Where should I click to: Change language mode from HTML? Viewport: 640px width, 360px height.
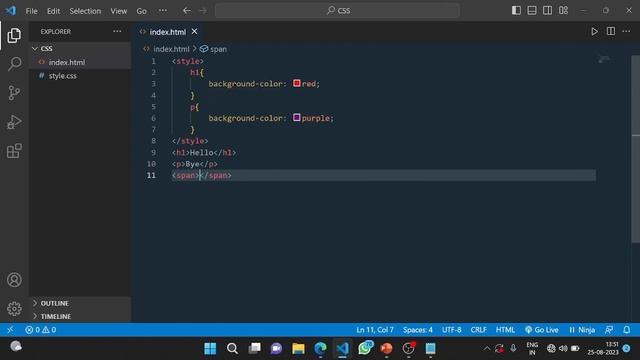click(505, 329)
